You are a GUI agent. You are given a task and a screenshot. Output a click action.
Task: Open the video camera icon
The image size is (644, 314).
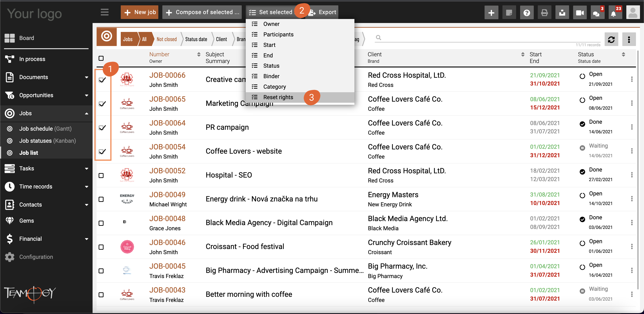point(580,13)
